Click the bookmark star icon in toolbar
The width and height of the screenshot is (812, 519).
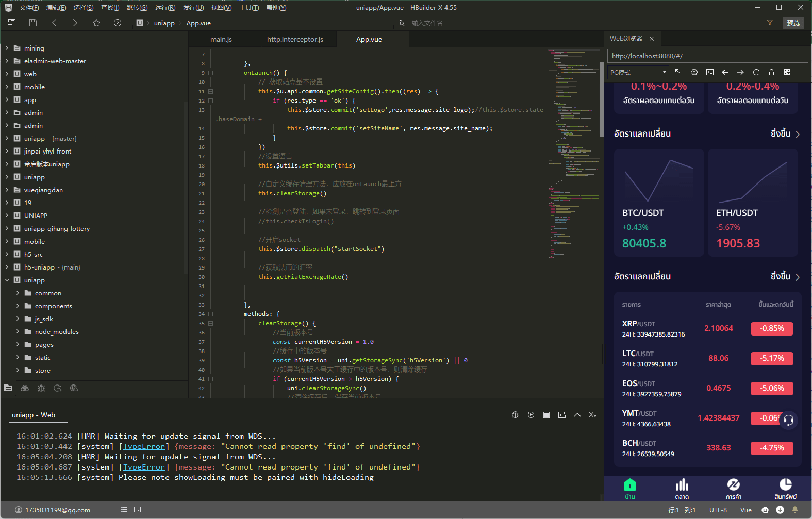point(96,23)
